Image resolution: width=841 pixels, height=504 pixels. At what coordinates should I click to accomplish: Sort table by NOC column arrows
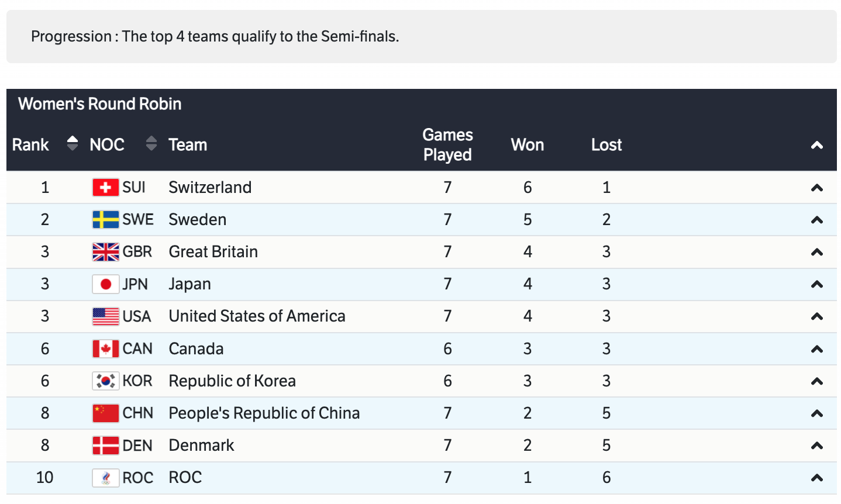[151, 144]
